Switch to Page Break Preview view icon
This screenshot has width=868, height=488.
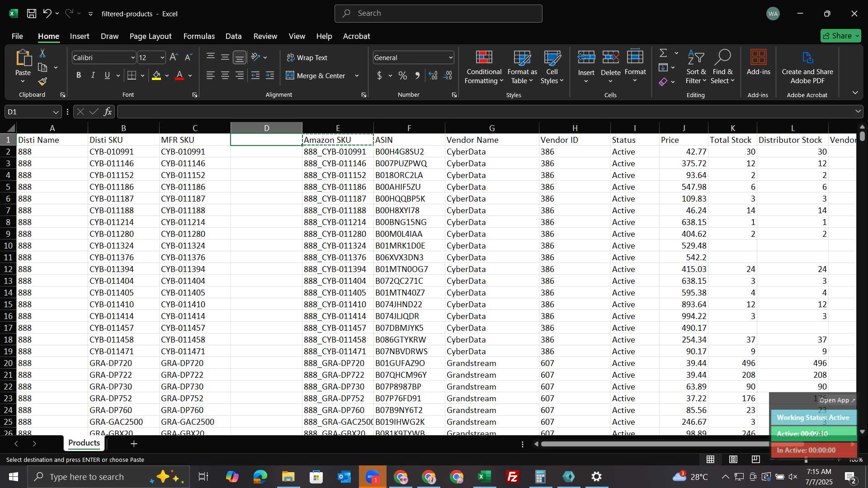pyautogui.click(x=755, y=460)
